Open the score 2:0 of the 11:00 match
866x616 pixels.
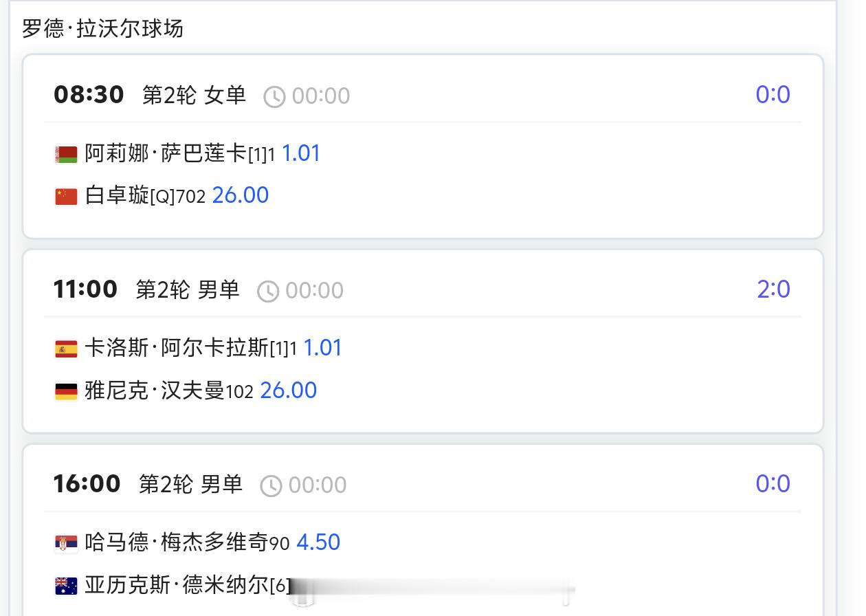coord(774,289)
